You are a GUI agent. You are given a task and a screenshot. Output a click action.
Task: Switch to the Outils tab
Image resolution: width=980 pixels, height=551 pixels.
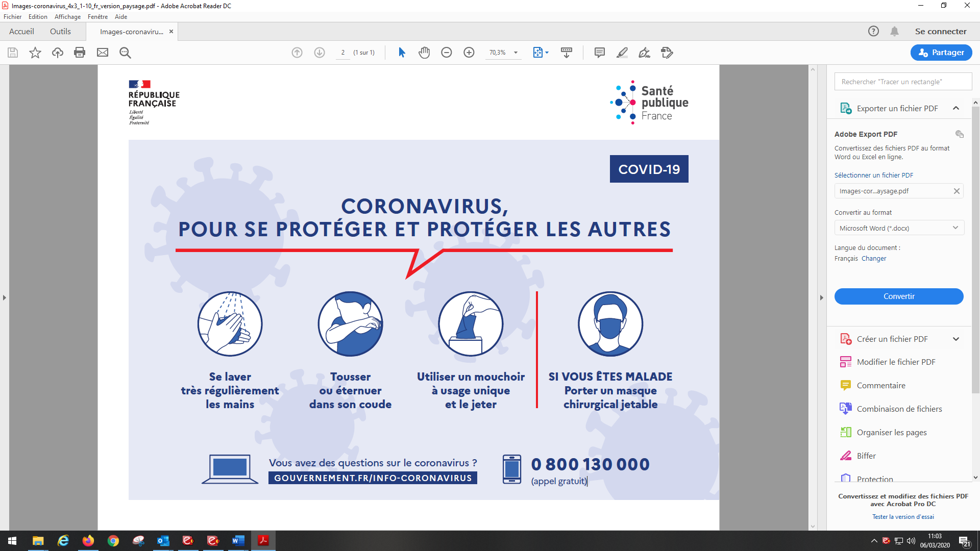[x=60, y=32]
